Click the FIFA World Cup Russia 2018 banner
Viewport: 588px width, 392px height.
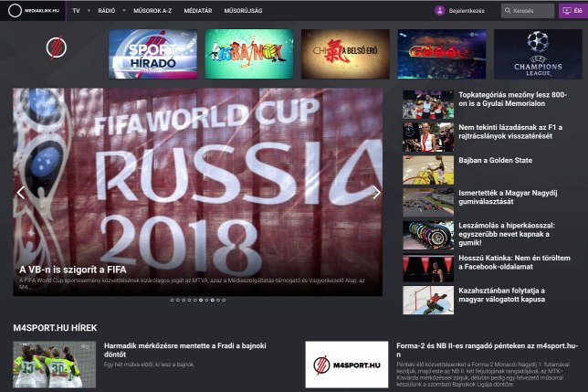point(197,192)
